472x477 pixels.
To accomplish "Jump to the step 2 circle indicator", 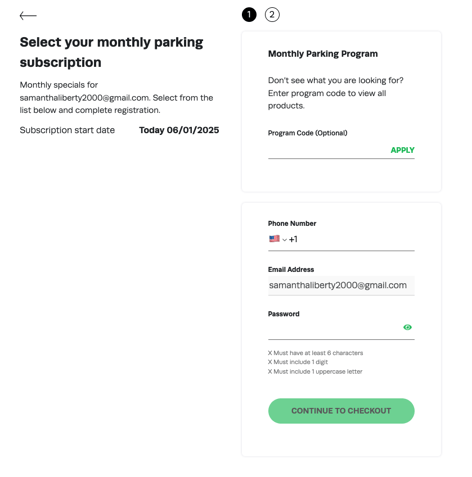I will click(x=272, y=15).
